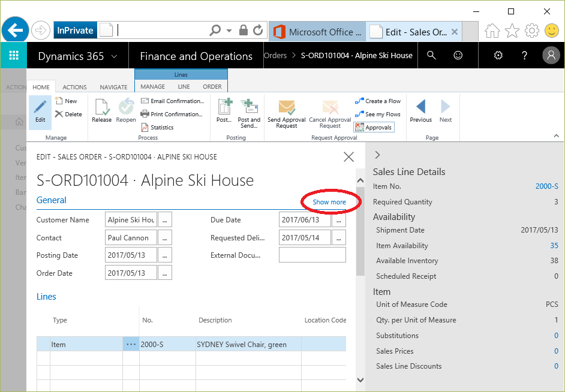
Task: Collapse the ribbon with the up chevron
Action: pyautogui.click(x=557, y=135)
